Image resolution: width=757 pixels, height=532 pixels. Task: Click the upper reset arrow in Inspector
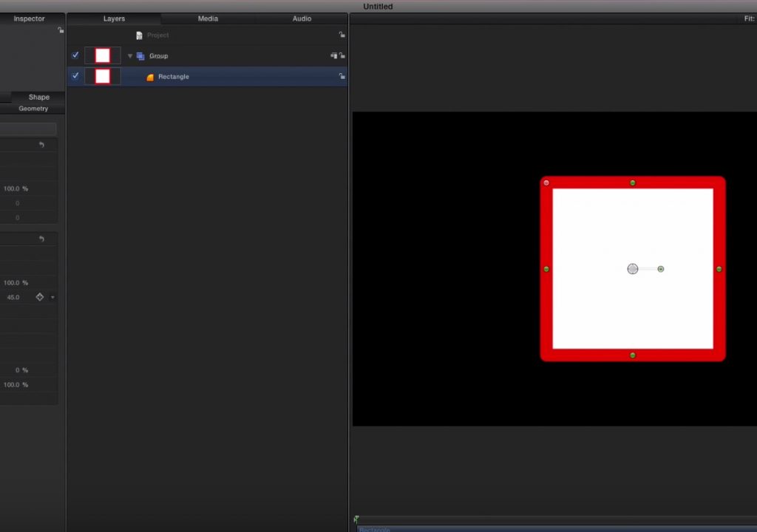[x=41, y=144]
